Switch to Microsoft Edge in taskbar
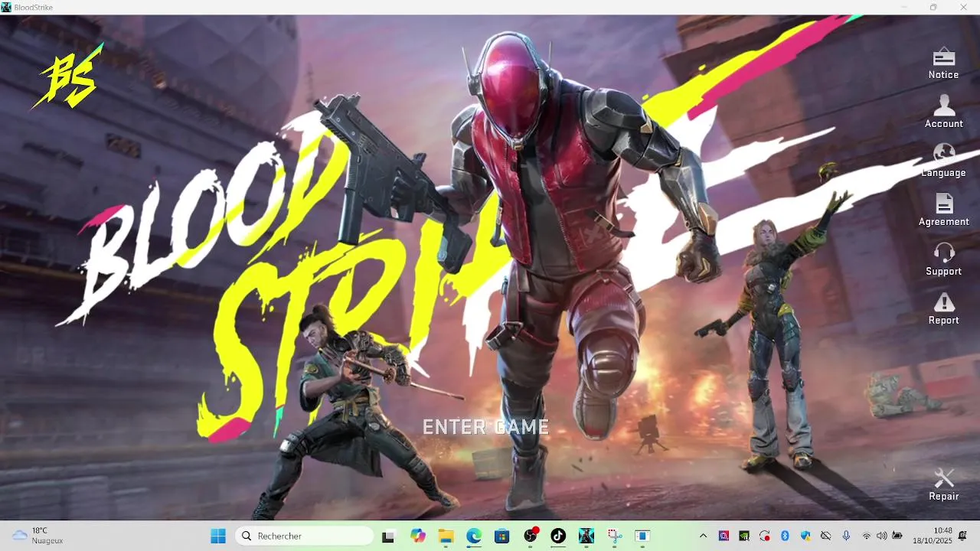 click(474, 536)
